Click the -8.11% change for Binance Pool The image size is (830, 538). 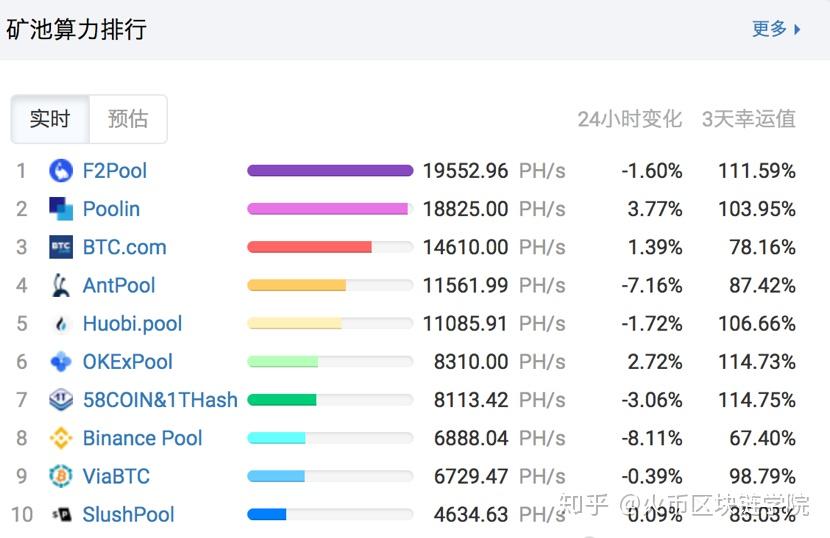(x=652, y=438)
